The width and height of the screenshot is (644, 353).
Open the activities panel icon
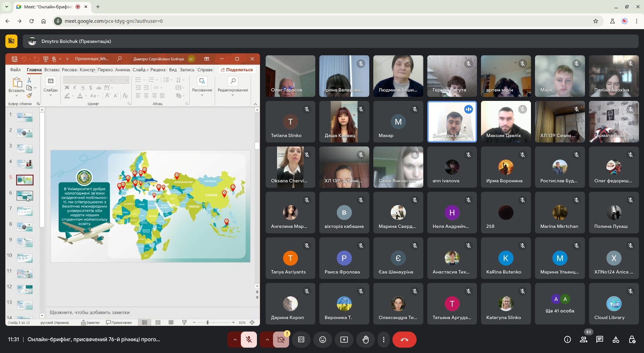point(616,340)
